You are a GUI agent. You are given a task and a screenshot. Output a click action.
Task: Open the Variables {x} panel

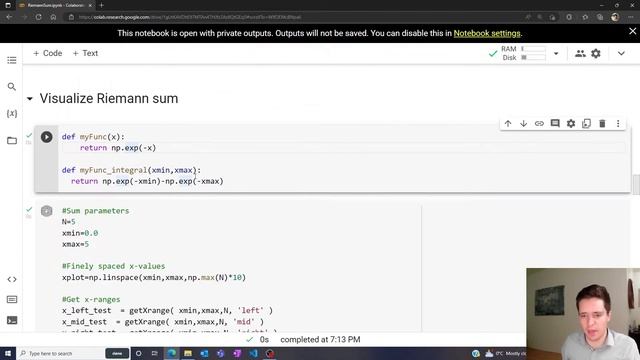click(12, 113)
